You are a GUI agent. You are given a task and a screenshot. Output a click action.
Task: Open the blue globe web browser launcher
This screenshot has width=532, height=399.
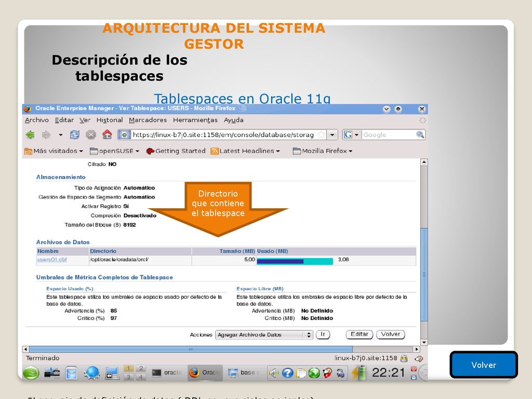[92, 373]
